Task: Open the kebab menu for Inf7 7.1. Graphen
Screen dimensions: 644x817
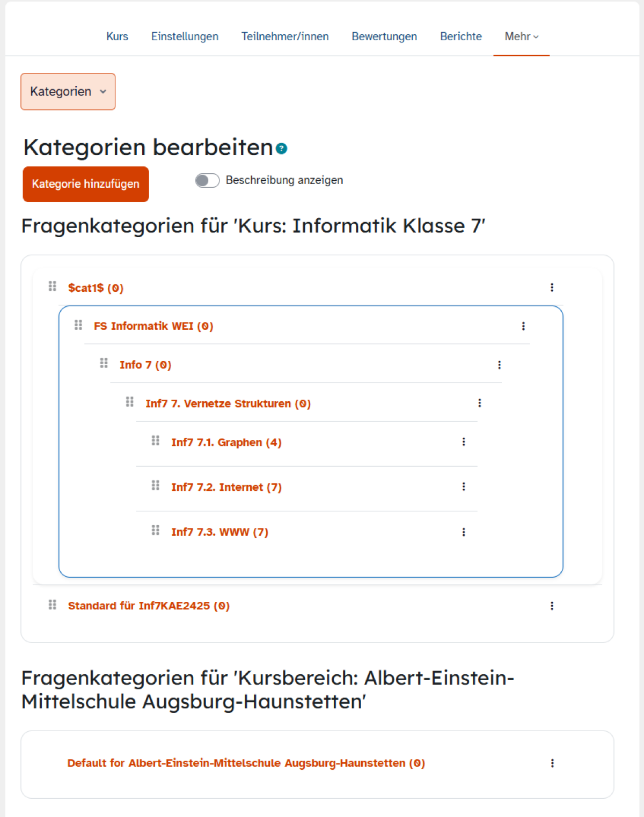Action: (x=464, y=442)
